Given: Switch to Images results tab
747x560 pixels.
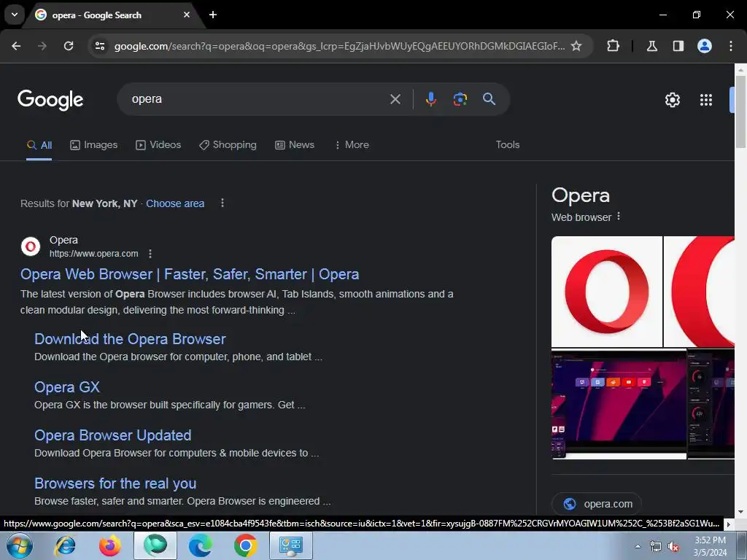Looking at the screenshot, I should tap(94, 145).
